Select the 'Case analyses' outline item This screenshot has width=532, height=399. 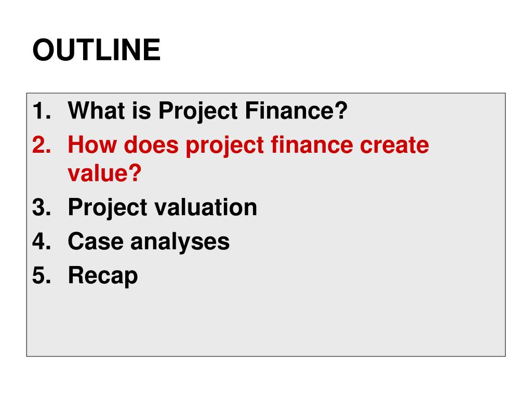tap(149, 242)
